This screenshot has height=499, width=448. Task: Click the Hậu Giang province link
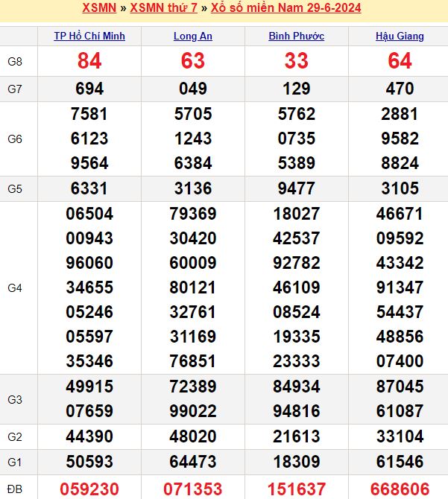pyautogui.click(x=400, y=36)
